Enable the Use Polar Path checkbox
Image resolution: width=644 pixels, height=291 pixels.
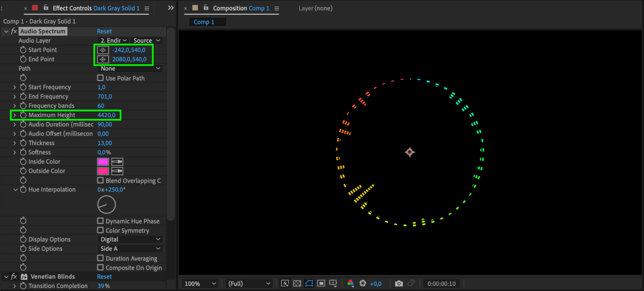pyautogui.click(x=101, y=78)
